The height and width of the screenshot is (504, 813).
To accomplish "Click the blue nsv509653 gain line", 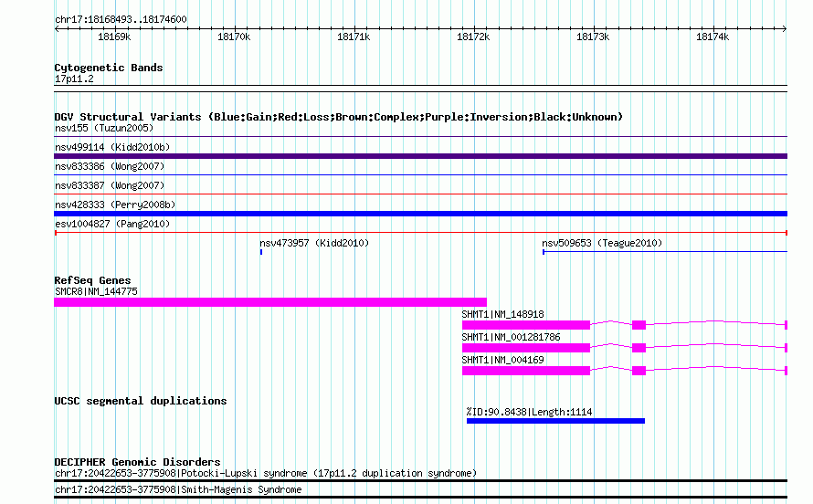I will pos(665,252).
